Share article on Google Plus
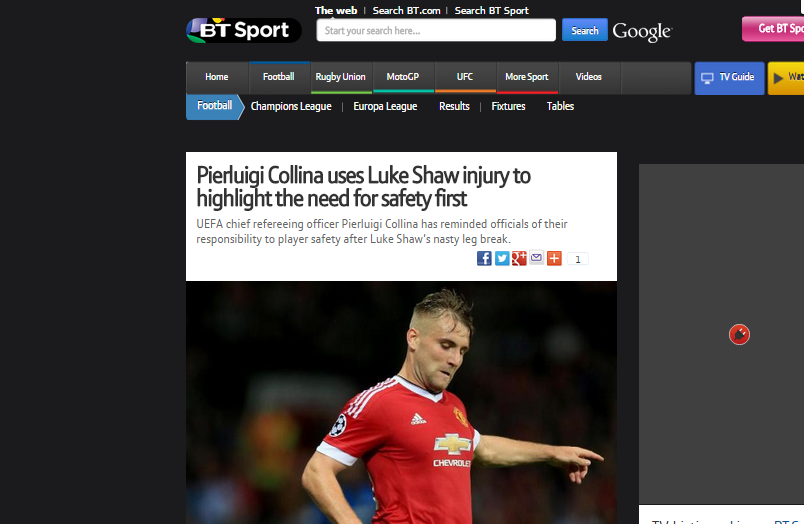The image size is (804, 524). pyautogui.click(x=519, y=258)
